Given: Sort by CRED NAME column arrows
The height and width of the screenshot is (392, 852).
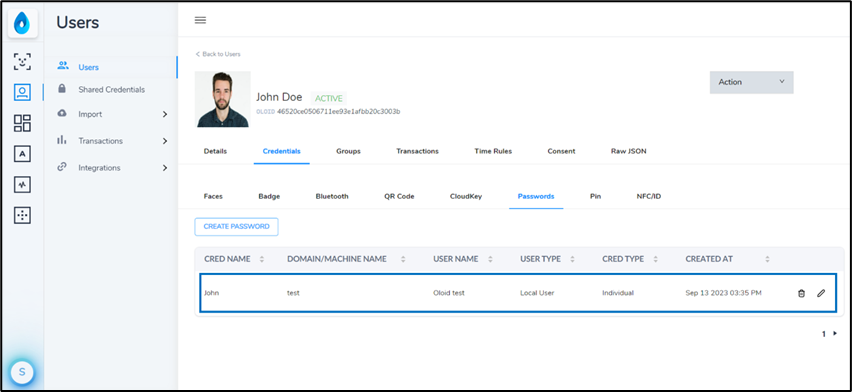Looking at the screenshot, I should [262, 259].
